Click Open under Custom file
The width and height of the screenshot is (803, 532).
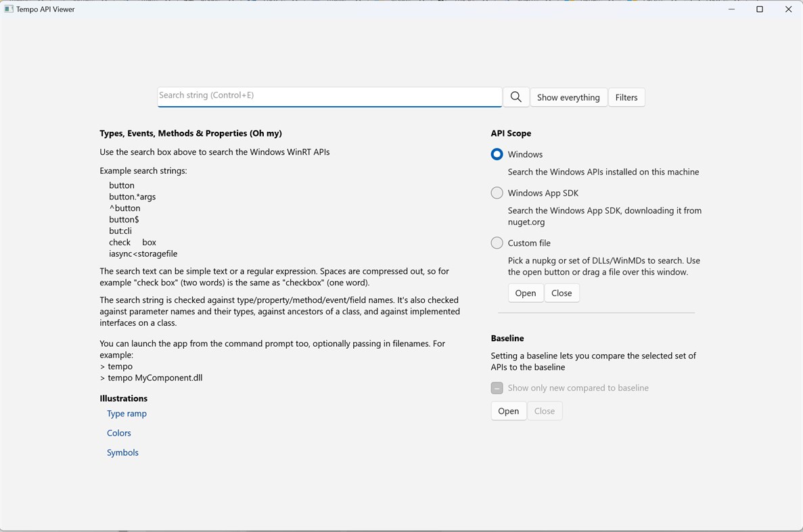[x=525, y=293]
